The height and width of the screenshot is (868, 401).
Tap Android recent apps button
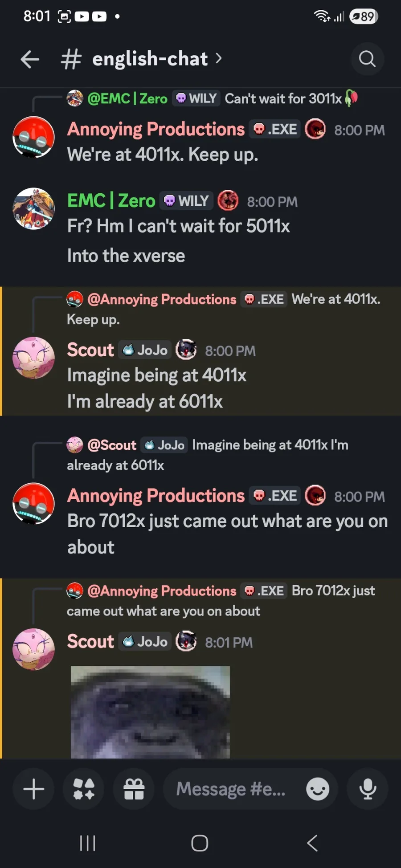(87, 843)
